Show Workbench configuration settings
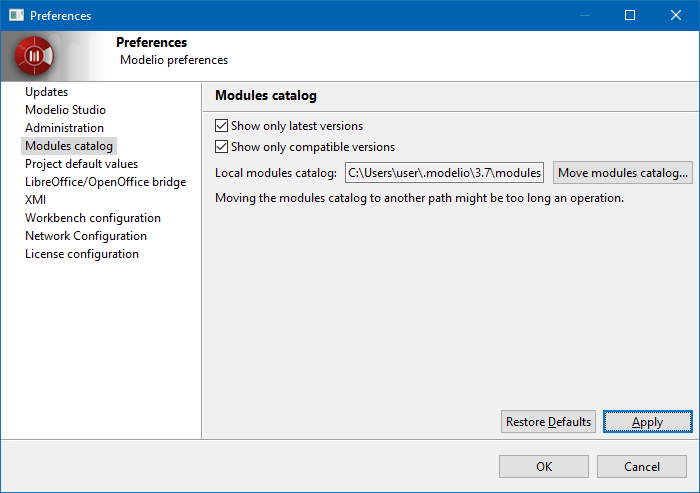 click(x=92, y=218)
